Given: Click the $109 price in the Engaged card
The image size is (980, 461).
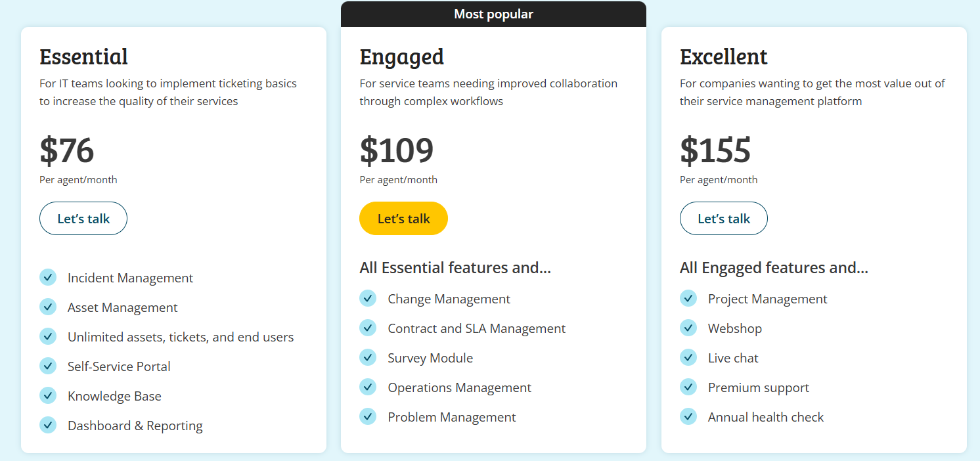Looking at the screenshot, I should pyautogui.click(x=397, y=150).
